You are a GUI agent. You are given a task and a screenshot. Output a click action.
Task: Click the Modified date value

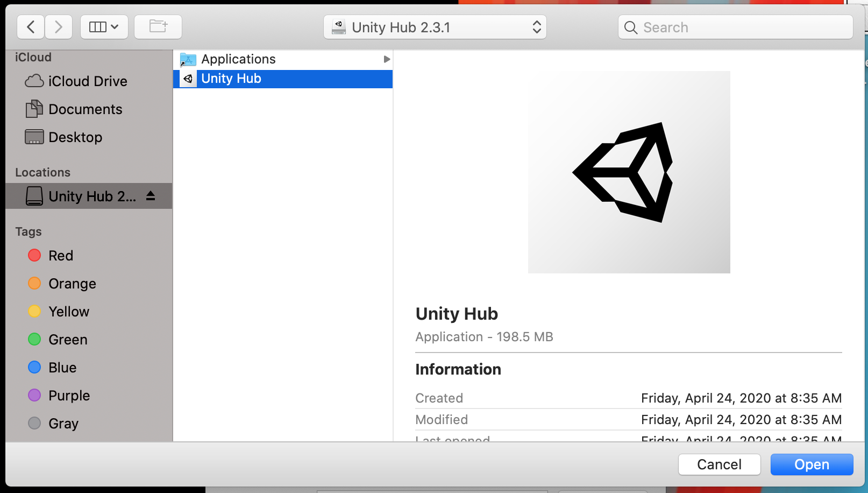tap(741, 420)
